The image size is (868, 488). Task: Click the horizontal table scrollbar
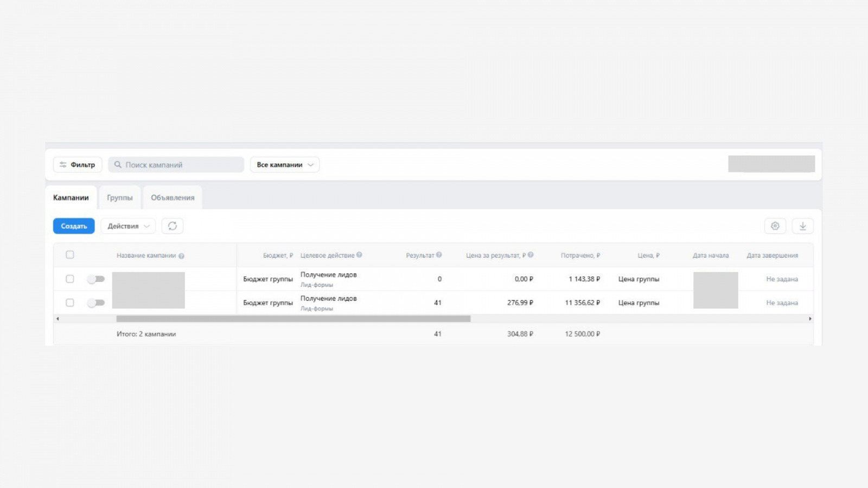pos(293,319)
